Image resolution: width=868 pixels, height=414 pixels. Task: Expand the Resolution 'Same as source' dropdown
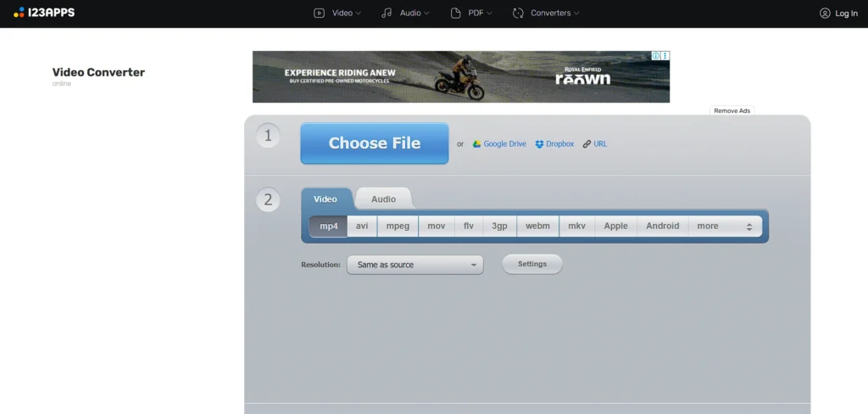[415, 265]
